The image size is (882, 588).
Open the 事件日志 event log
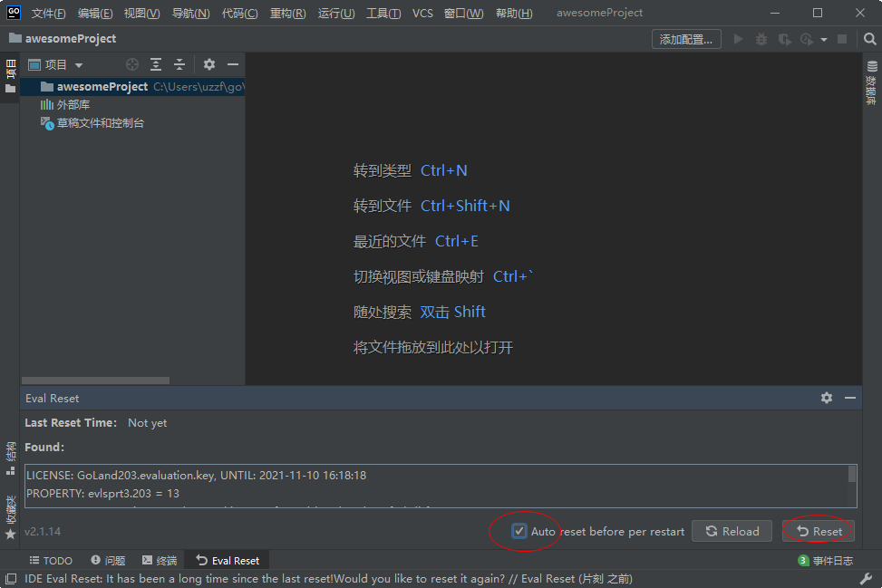point(825,561)
